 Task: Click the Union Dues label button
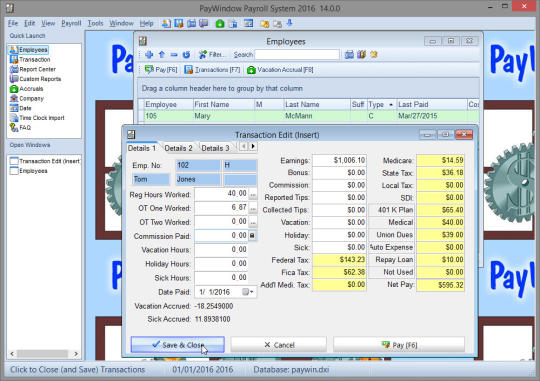tap(392, 235)
